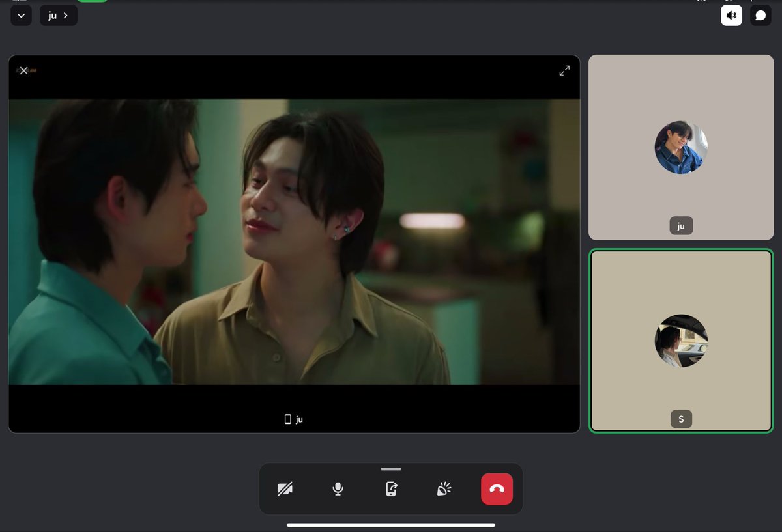Expand the stream to fullscreen
Viewport: 782px width, 532px height.
pos(564,70)
